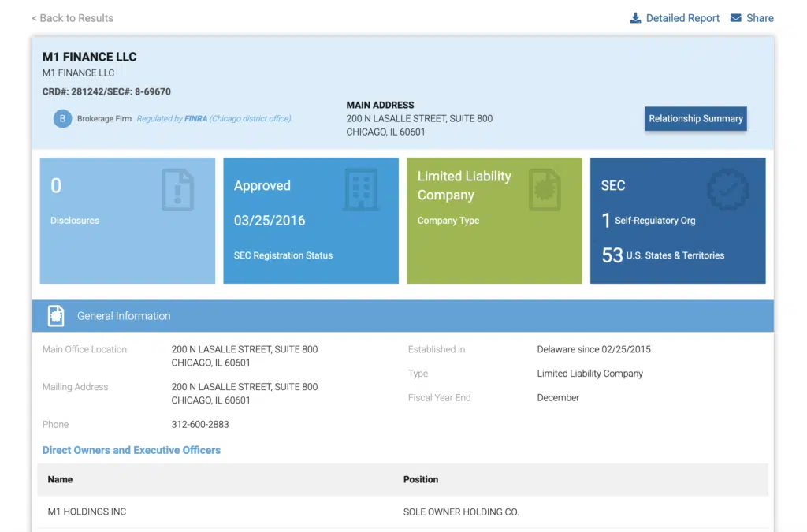Click the General Information document icon
The width and height of the screenshot is (807, 532).
coord(56,316)
